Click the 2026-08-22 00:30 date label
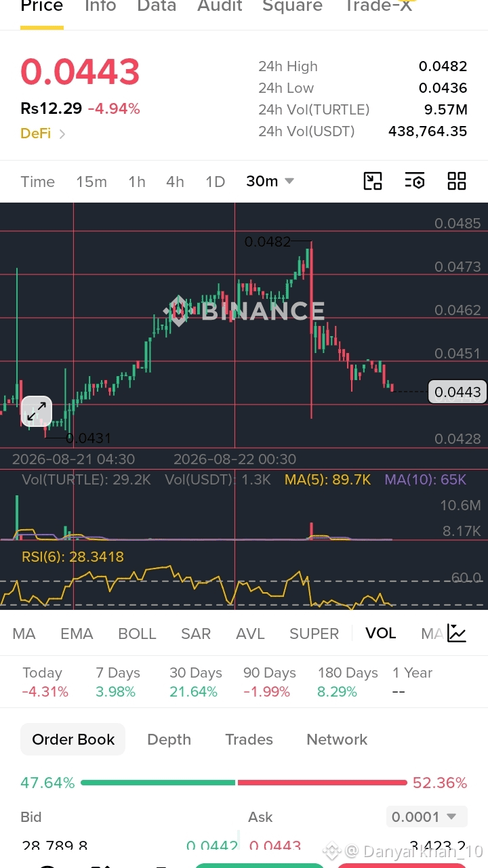The width and height of the screenshot is (488, 868). pyautogui.click(x=235, y=459)
